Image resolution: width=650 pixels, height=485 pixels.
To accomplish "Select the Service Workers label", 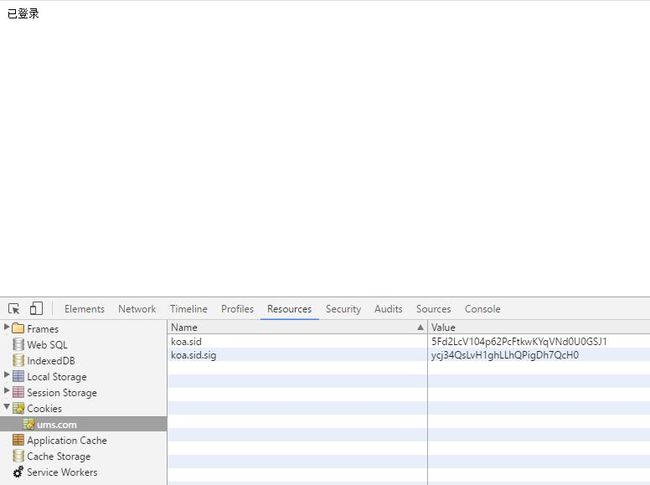I will click(x=62, y=472).
